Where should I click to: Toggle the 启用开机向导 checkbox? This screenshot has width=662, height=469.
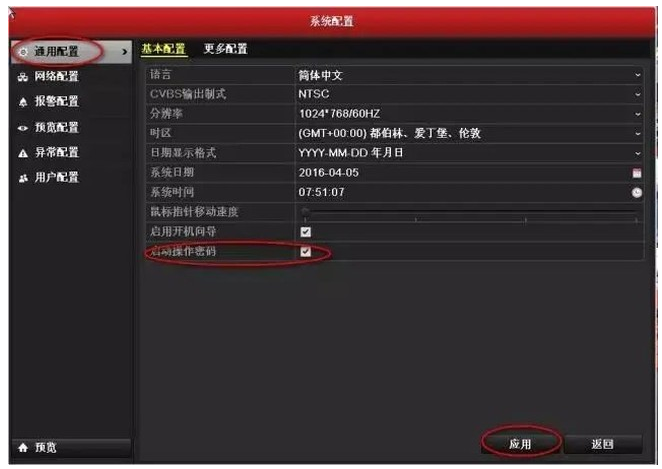(x=306, y=232)
